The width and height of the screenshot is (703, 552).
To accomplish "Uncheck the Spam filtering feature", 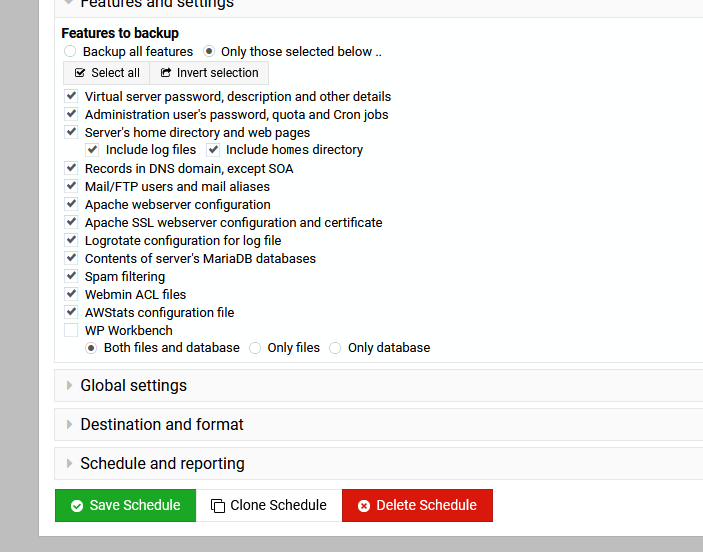I will pos(71,276).
